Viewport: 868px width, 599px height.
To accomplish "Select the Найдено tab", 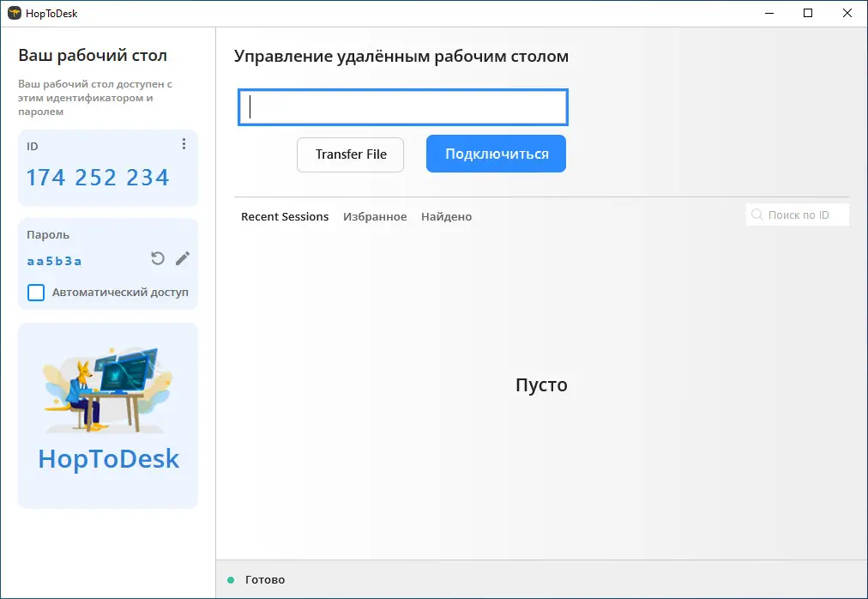I will coord(446,217).
